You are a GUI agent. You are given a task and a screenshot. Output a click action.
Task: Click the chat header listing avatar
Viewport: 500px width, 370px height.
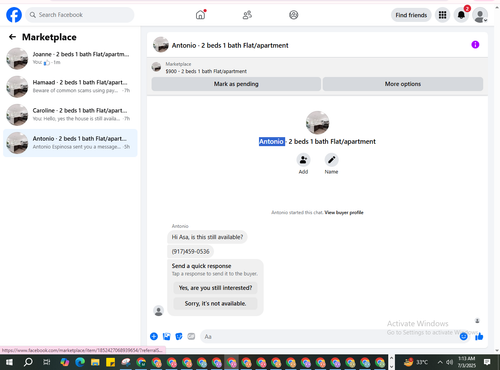[x=161, y=45]
